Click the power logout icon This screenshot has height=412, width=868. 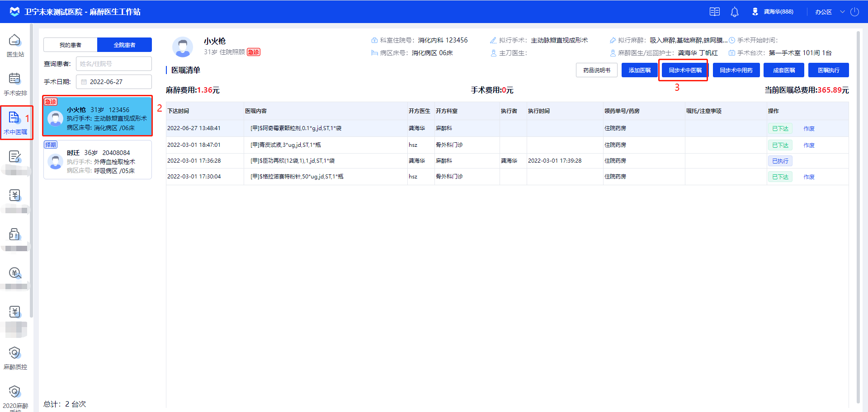[x=854, y=12]
